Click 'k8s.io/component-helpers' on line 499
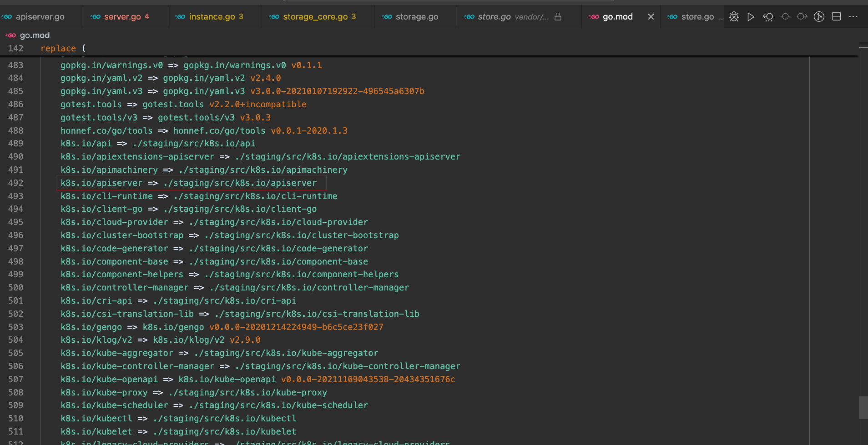 122,275
